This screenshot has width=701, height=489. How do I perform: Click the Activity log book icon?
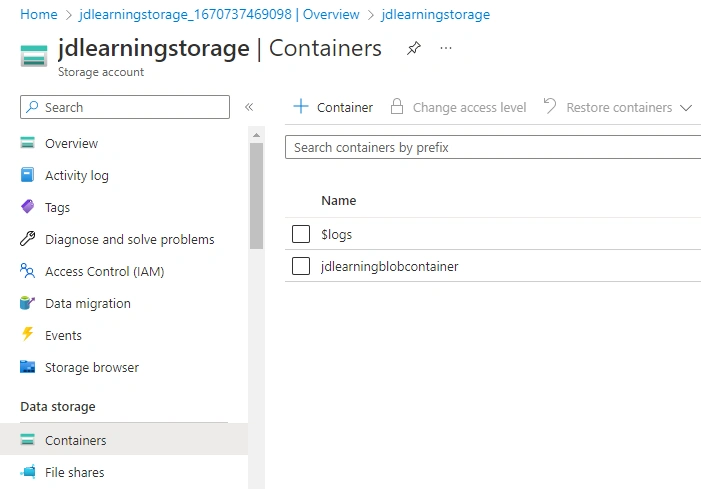point(27,175)
